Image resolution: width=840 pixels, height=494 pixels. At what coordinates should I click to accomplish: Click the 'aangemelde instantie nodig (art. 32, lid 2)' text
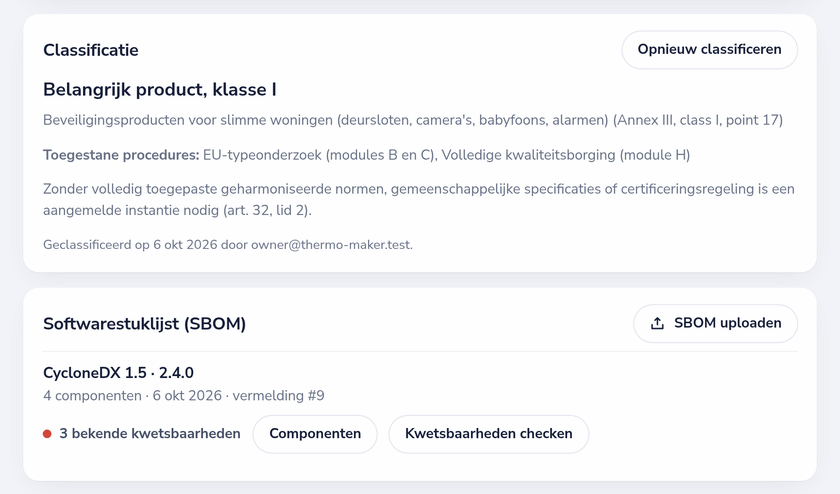point(177,211)
